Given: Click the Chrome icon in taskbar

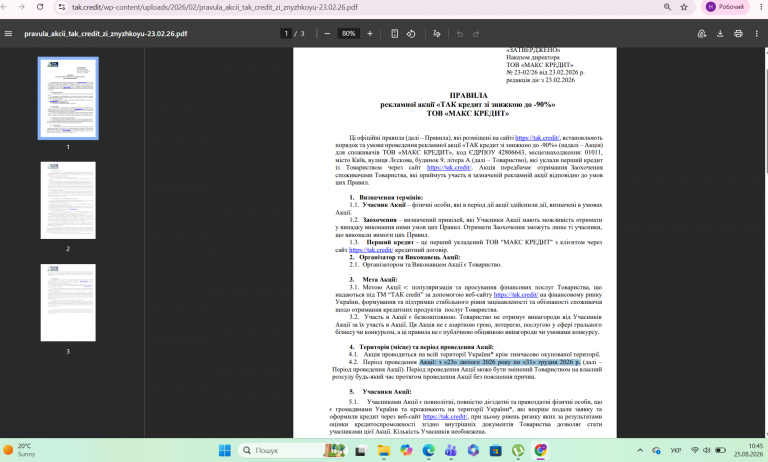Looking at the screenshot, I should pos(541,450).
